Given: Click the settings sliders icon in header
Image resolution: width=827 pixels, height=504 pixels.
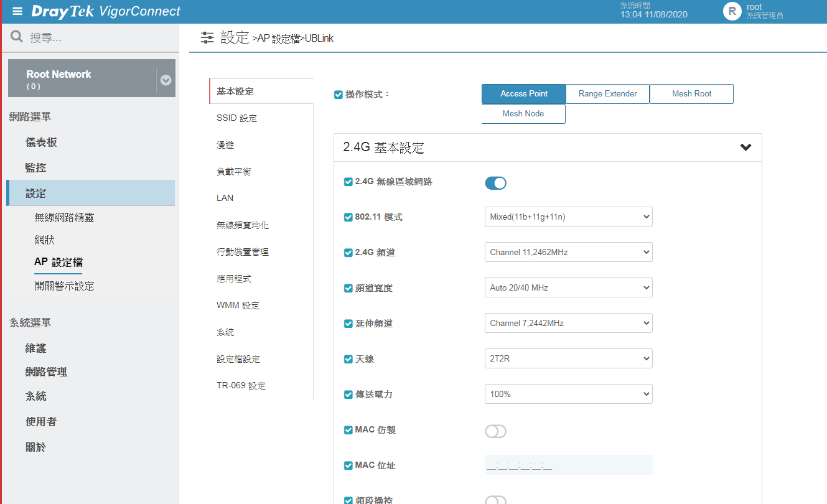Looking at the screenshot, I should click(207, 38).
